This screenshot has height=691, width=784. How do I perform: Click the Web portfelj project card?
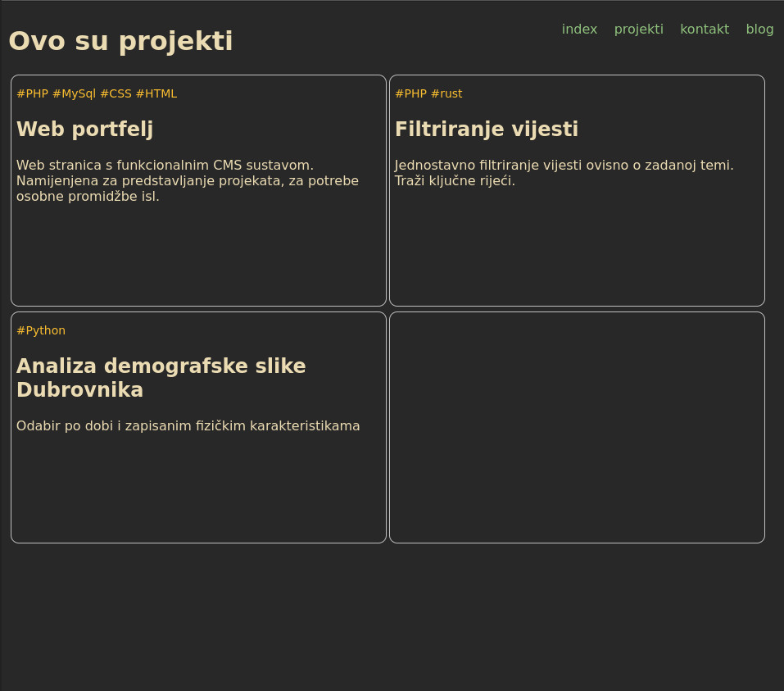click(x=197, y=254)
